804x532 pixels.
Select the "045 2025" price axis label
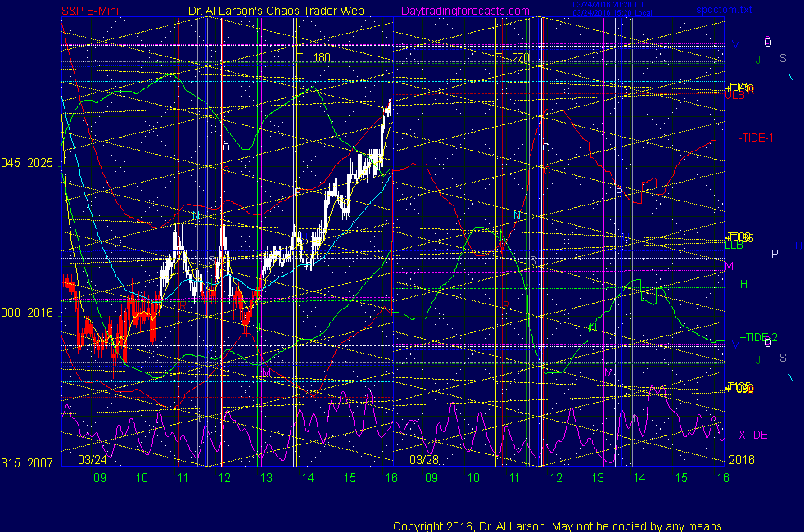pos(27,163)
